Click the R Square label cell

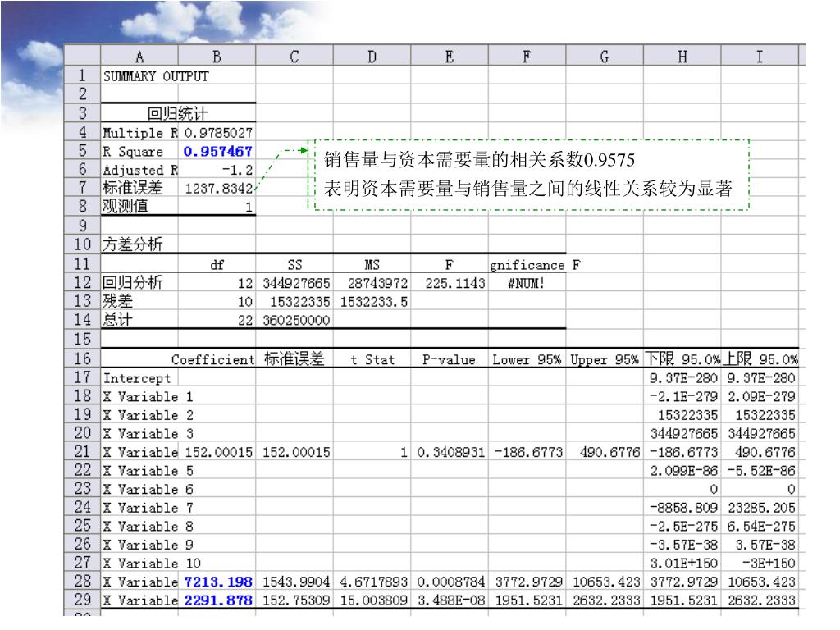(139, 151)
